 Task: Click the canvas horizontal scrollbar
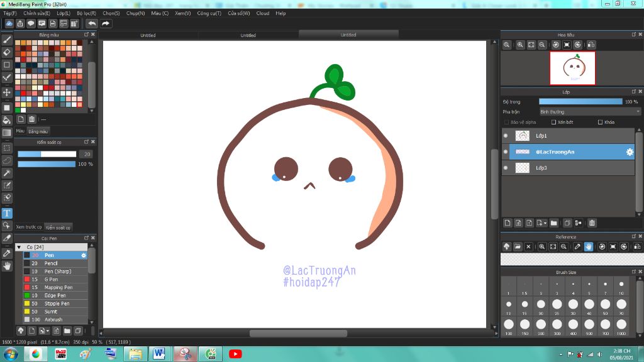pos(298,333)
